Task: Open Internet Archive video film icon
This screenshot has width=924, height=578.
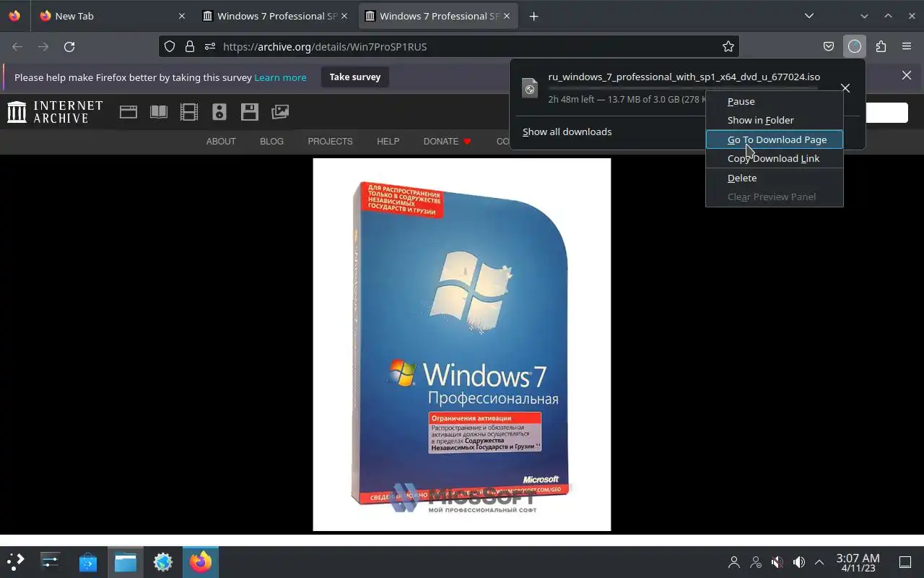Action: click(189, 112)
